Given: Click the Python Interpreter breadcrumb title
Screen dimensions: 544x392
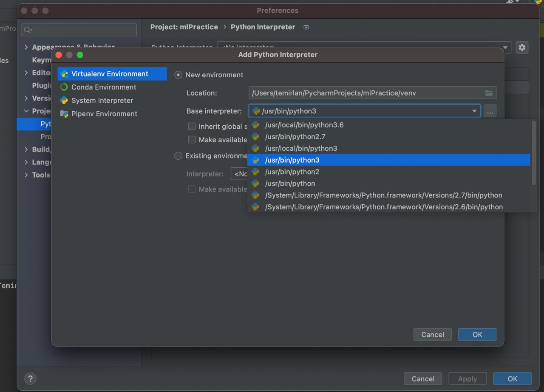Looking at the screenshot, I should tap(263, 27).
